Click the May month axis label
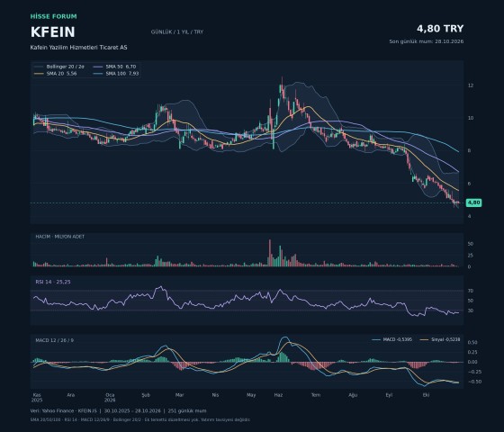 251,395
